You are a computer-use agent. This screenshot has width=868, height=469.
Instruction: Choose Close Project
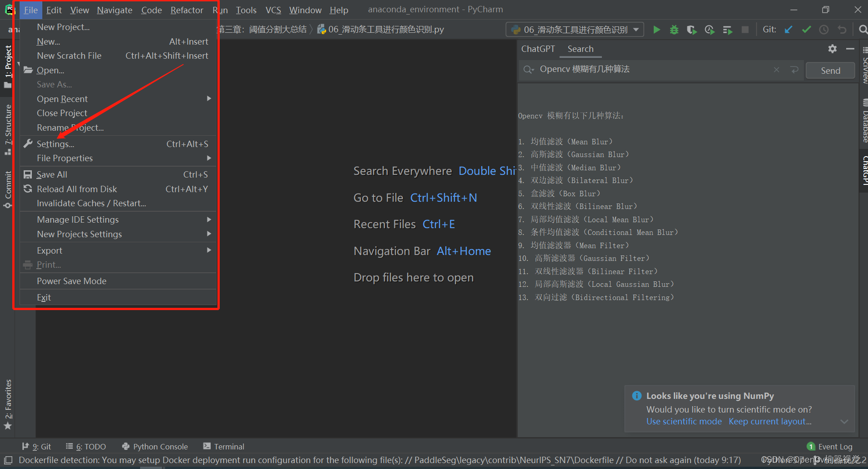click(118, 113)
